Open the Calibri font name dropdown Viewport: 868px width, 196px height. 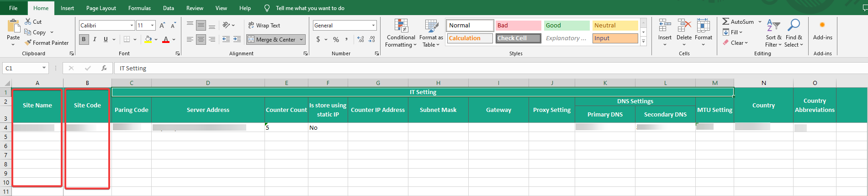coord(132,26)
